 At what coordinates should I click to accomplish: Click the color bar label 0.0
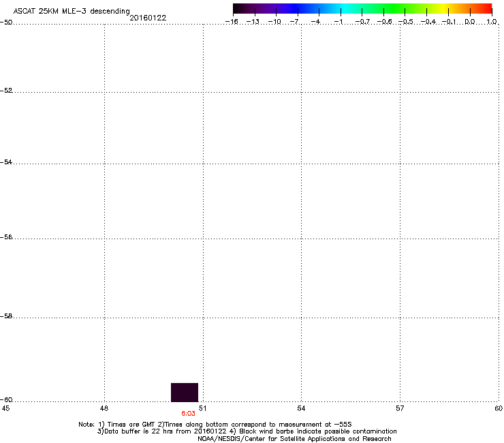470,22
